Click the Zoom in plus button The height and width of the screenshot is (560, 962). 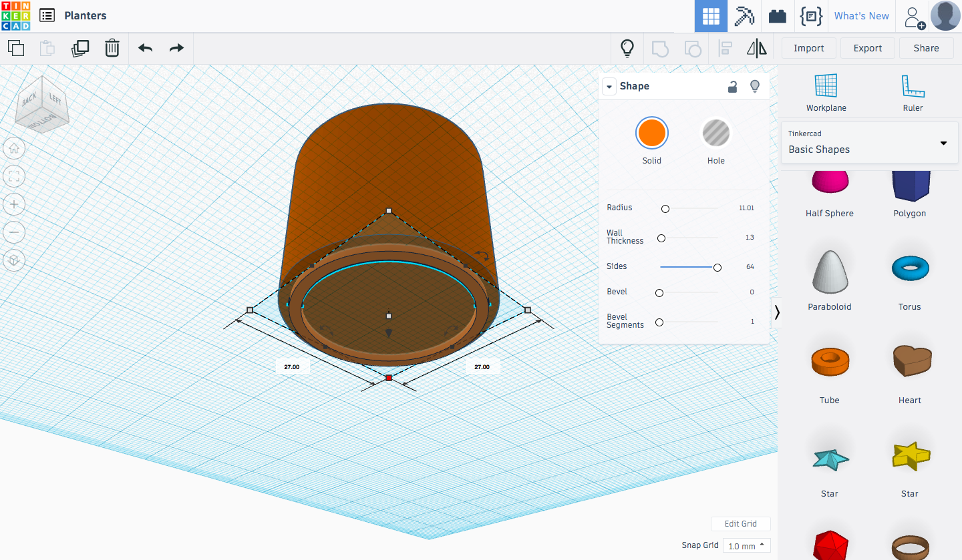click(14, 204)
